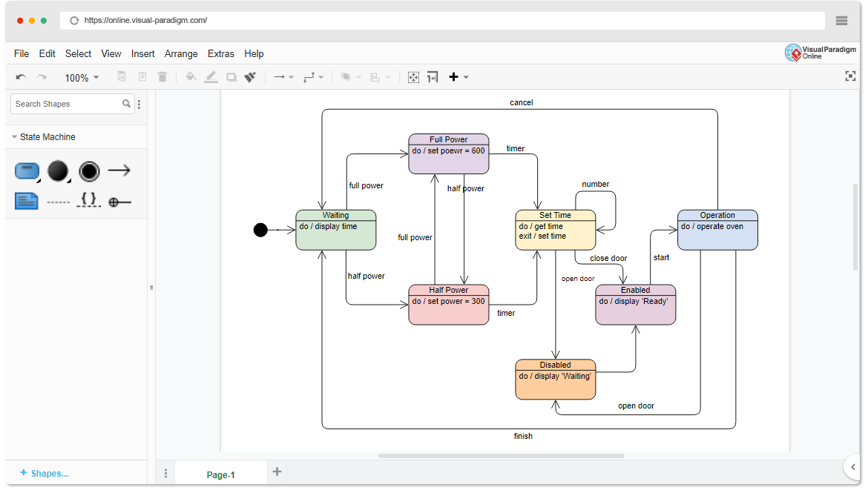The width and height of the screenshot is (868, 493).
Task: Click the Format Painter toolbar icon
Action: click(x=250, y=76)
